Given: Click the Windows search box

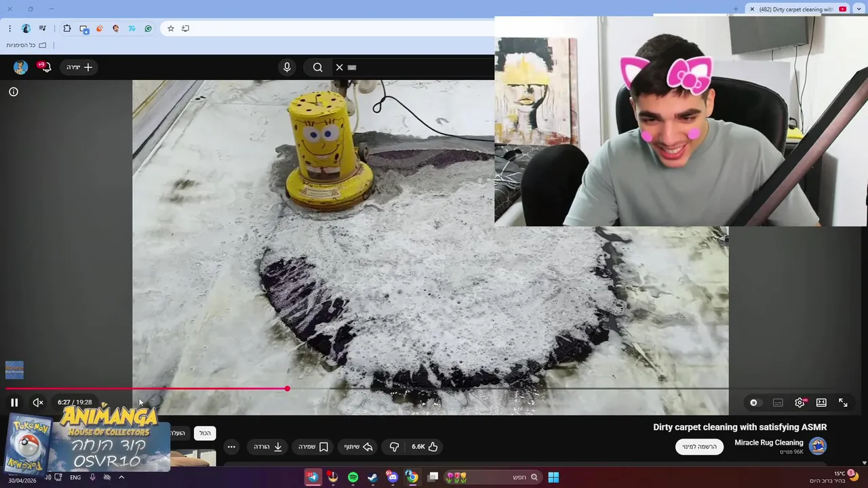Looking at the screenshot, I should pos(492,477).
